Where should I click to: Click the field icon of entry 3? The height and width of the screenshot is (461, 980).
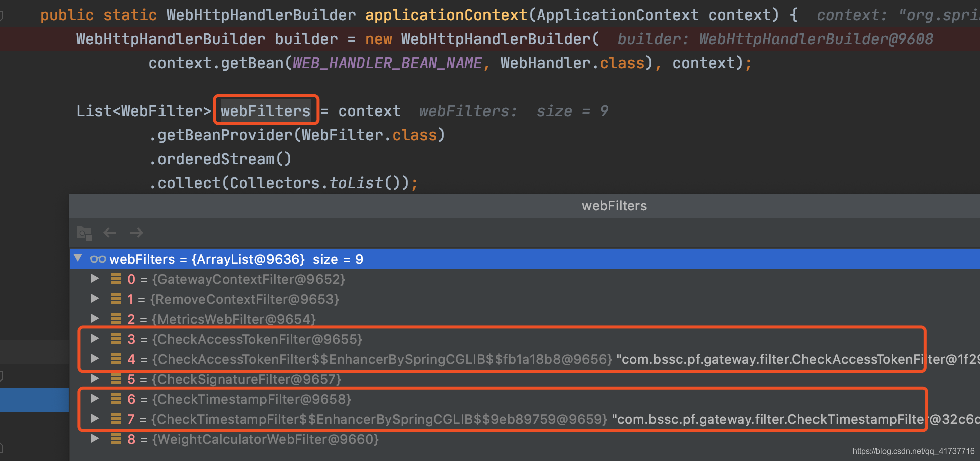tap(116, 338)
